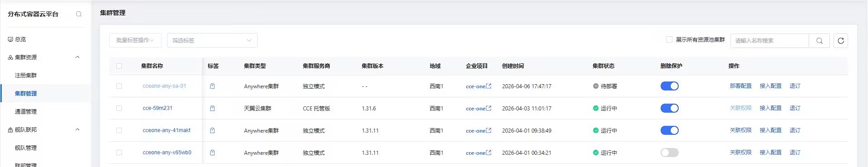Click 接入配置 for cceone-any-x65wb0
868x167 pixels.
coord(770,153)
